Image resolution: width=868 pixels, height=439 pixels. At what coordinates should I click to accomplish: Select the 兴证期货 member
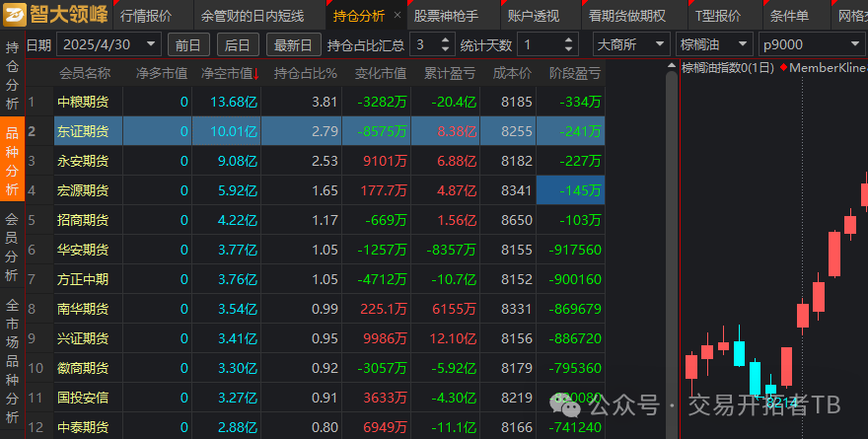point(83,338)
